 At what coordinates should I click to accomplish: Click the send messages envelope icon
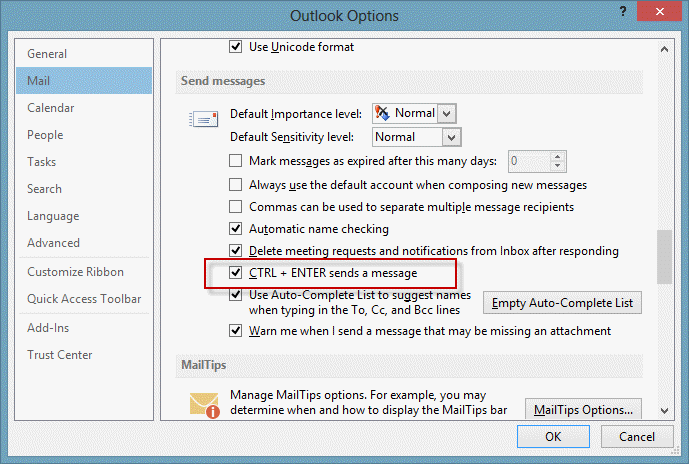[x=203, y=119]
